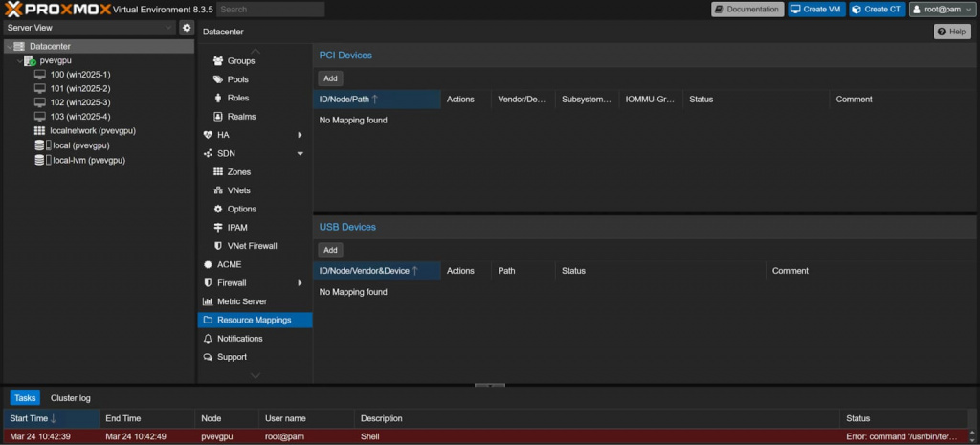Open the root@pam user menu
Image resolution: width=980 pixels, height=445 pixels.
(943, 10)
